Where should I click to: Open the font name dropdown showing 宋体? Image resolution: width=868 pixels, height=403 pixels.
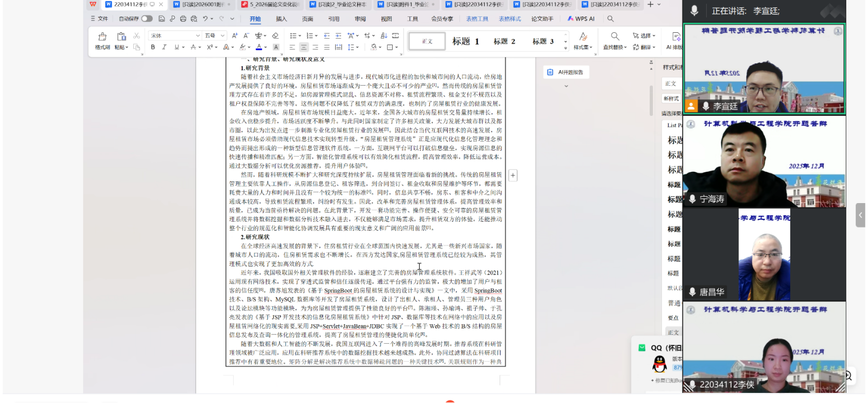(x=175, y=35)
